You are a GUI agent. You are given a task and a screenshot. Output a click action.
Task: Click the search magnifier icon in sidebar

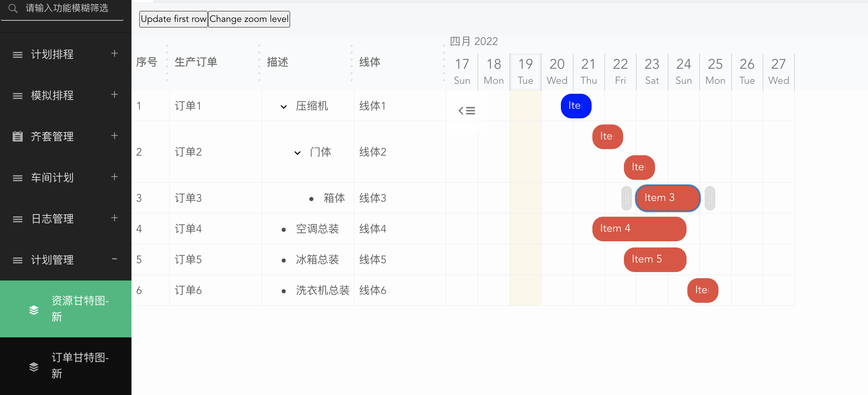pos(13,8)
